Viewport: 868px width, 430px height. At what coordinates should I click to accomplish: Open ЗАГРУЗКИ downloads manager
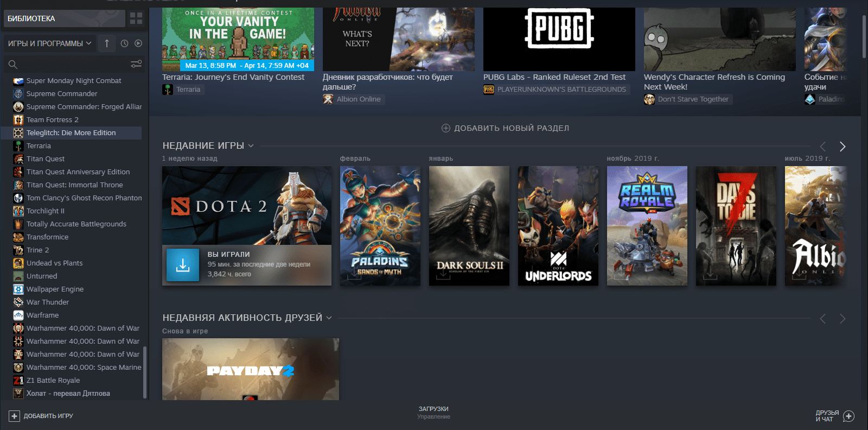433,413
